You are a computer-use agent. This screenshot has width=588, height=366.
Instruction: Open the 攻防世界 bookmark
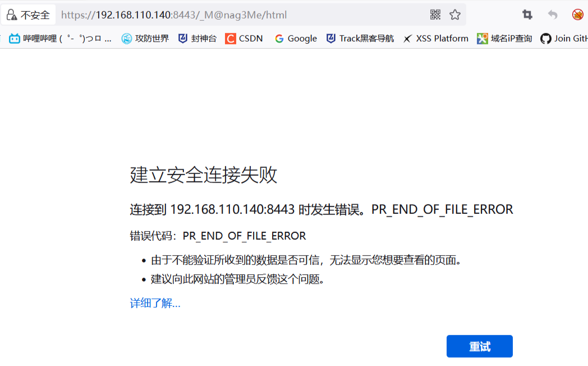coord(145,38)
